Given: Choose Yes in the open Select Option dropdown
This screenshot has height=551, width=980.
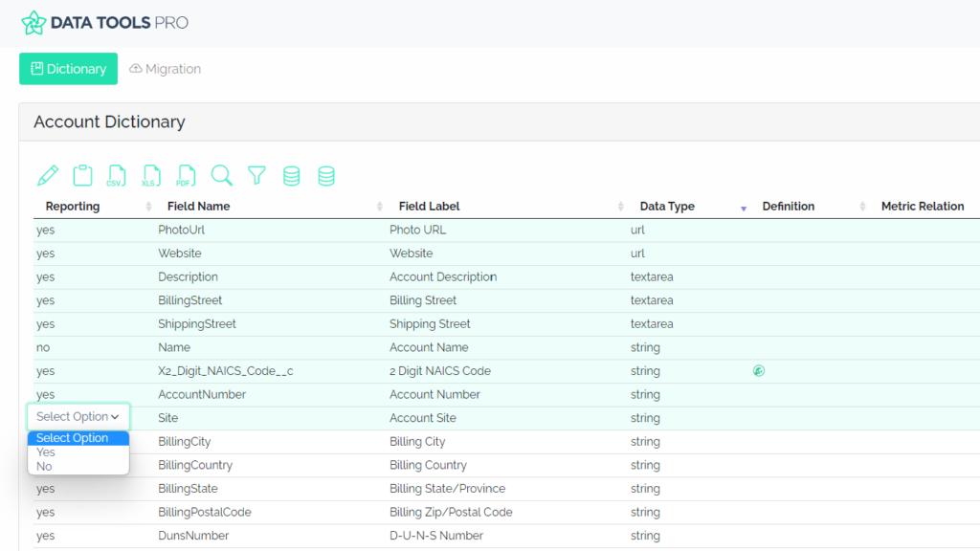Looking at the screenshot, I should pyautogui.click(x=45, y=452).
